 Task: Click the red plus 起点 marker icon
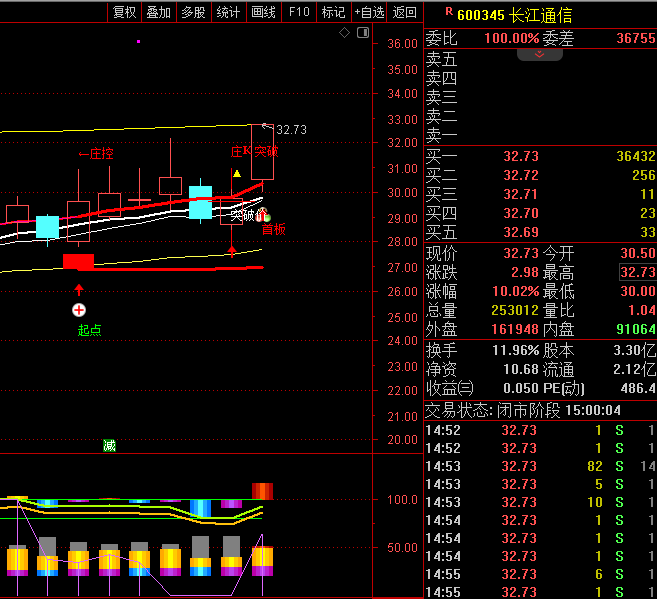tap(79, 310)
